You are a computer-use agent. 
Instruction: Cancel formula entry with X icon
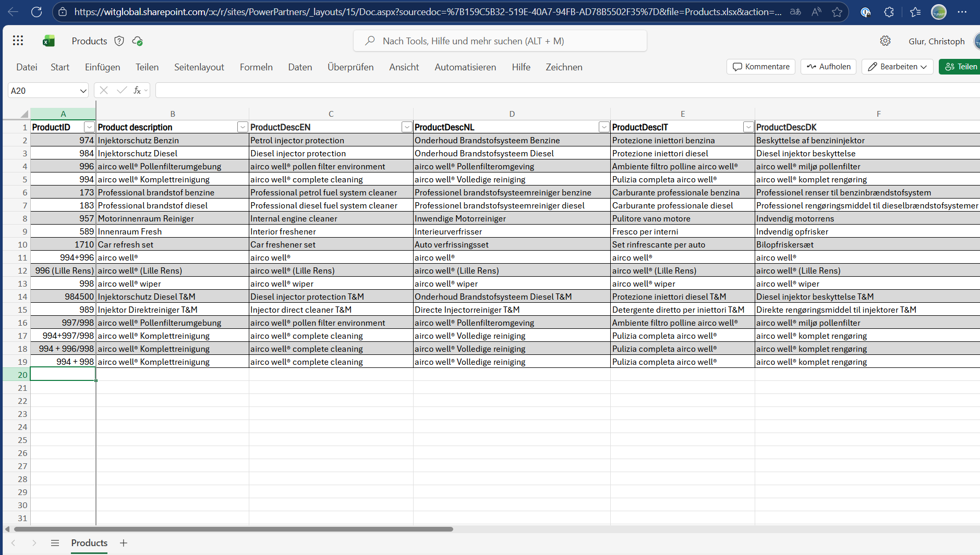104,90
